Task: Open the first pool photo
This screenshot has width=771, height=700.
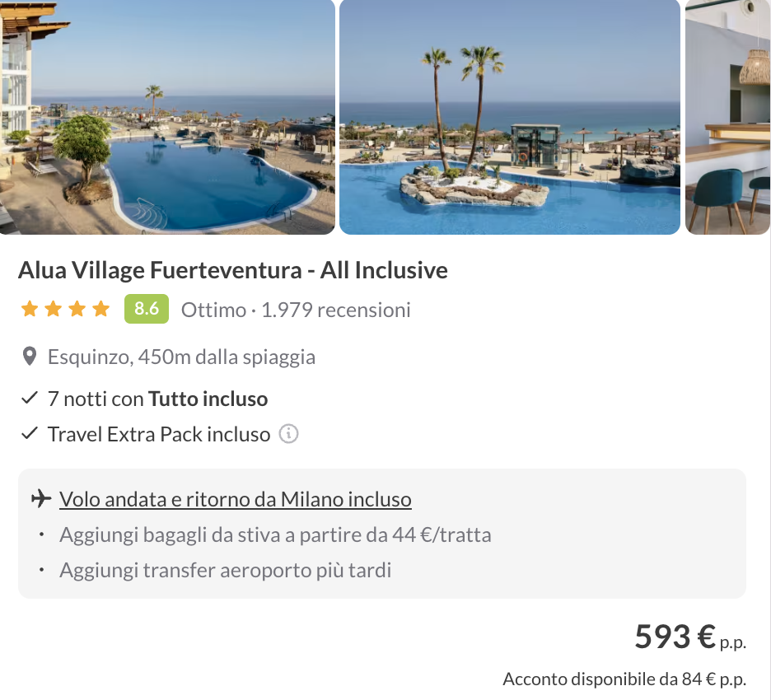Action: [x=167, y=117]
